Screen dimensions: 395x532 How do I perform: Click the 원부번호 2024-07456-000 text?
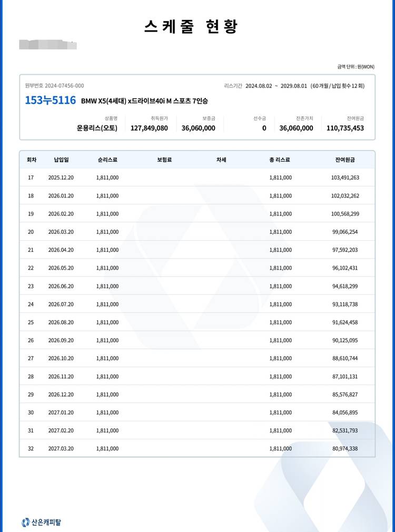coord(54,86)
